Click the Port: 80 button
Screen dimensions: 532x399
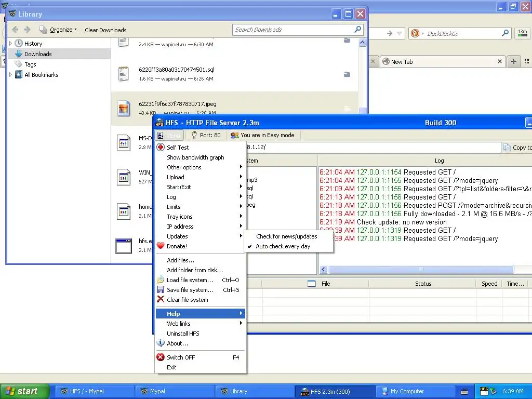(206, 135)
